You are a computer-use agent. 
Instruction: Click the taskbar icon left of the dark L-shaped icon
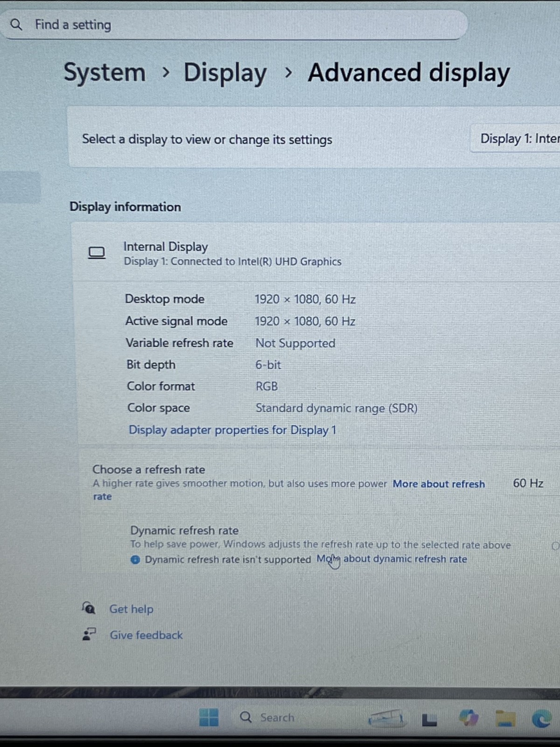tap(386, 719)
